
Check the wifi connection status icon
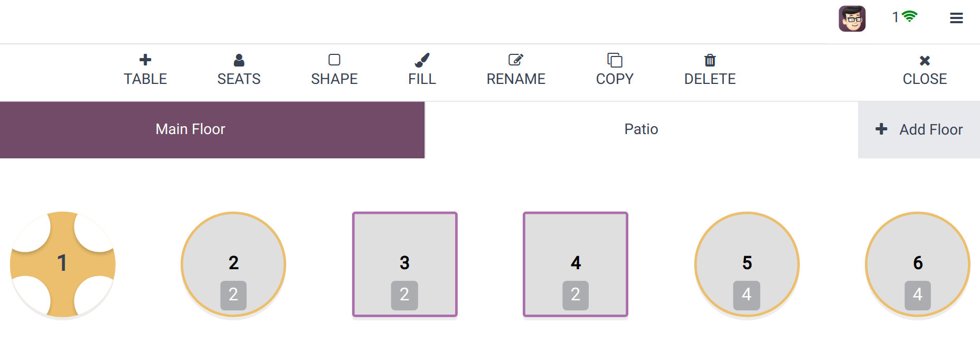point(908,17)
